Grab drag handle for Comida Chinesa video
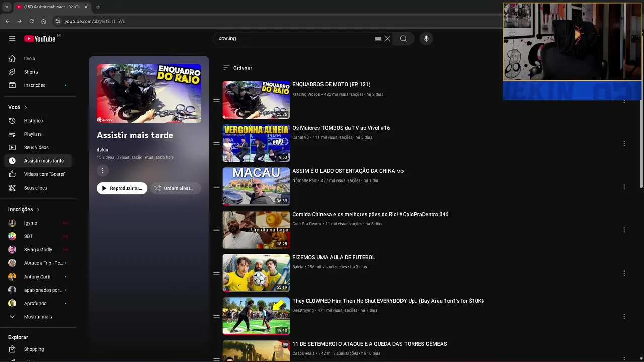The height and width of the screenshot is (362, 644). [x=216, y=230]
